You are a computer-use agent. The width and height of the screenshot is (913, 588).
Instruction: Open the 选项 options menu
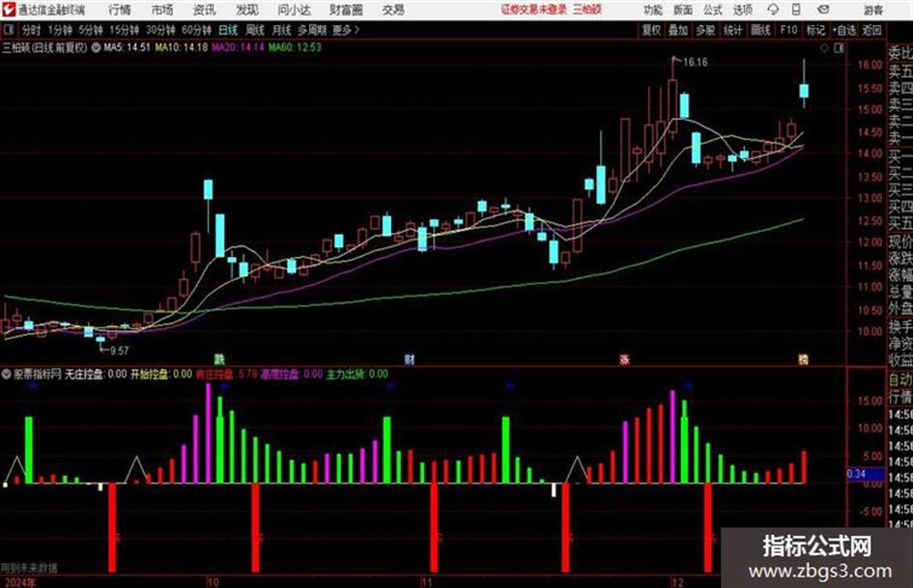[742, 10]
